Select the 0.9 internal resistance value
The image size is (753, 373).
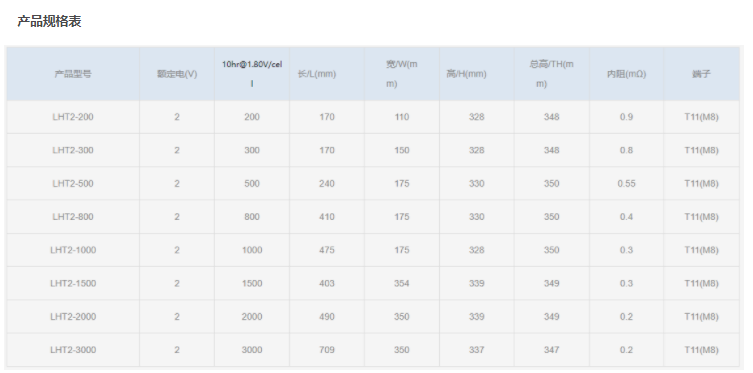626,117
